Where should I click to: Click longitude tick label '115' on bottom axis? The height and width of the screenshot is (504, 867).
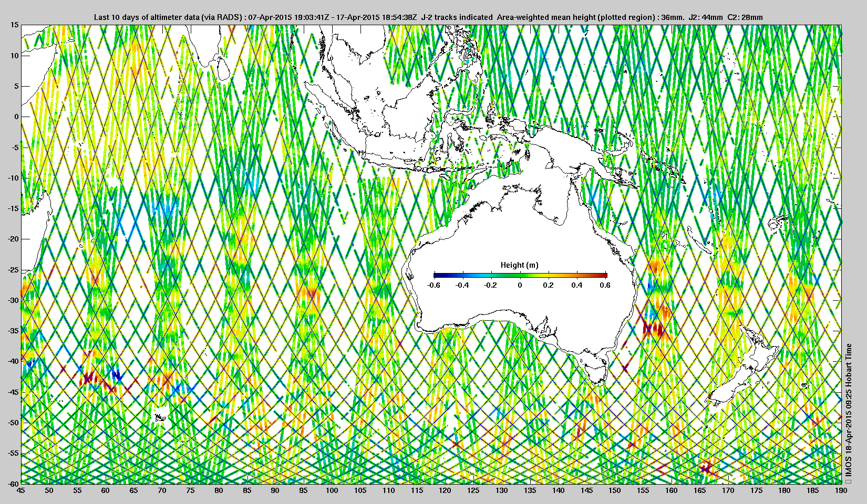click(x=417, y=490)
